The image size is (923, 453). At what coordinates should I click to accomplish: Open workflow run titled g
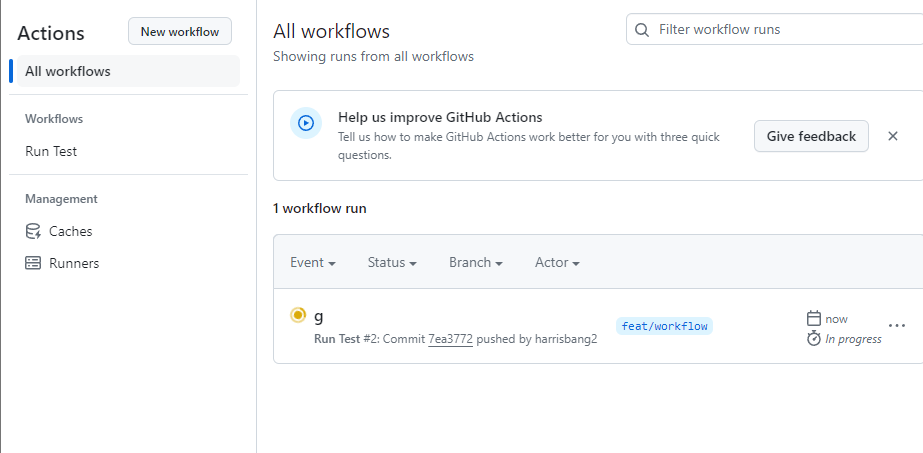(x=318, y=316)
